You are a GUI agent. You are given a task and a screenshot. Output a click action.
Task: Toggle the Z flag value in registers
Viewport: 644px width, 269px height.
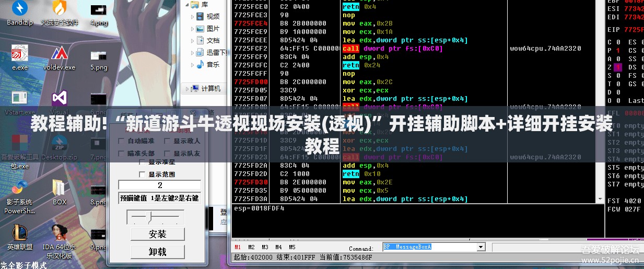(618, 67)
